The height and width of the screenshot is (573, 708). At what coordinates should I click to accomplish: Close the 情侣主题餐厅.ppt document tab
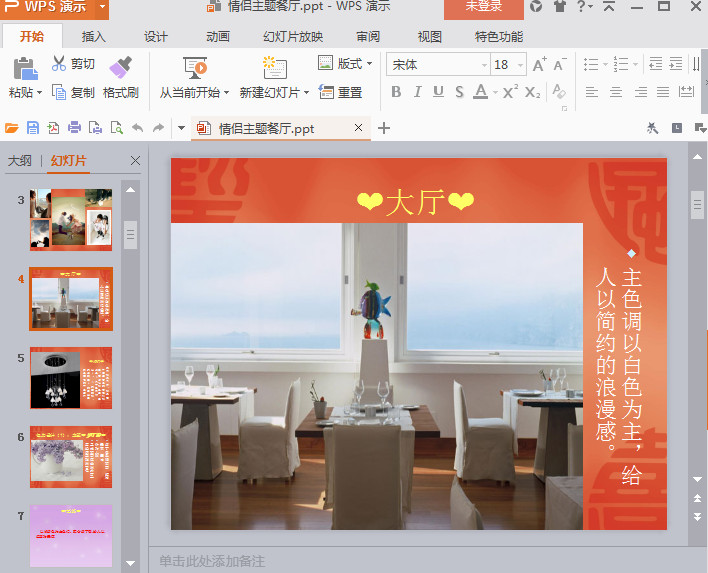coord(359,128)
